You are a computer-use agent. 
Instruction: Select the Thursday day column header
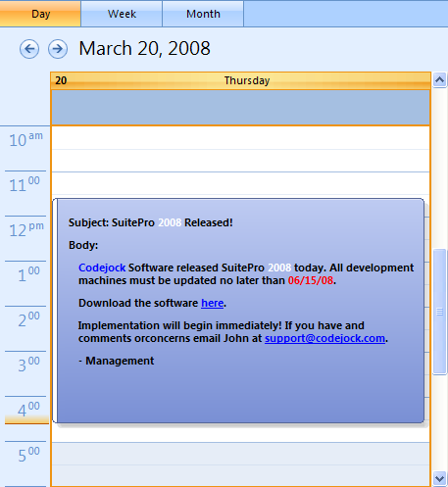pyautogui.click(x=241, y=80)
